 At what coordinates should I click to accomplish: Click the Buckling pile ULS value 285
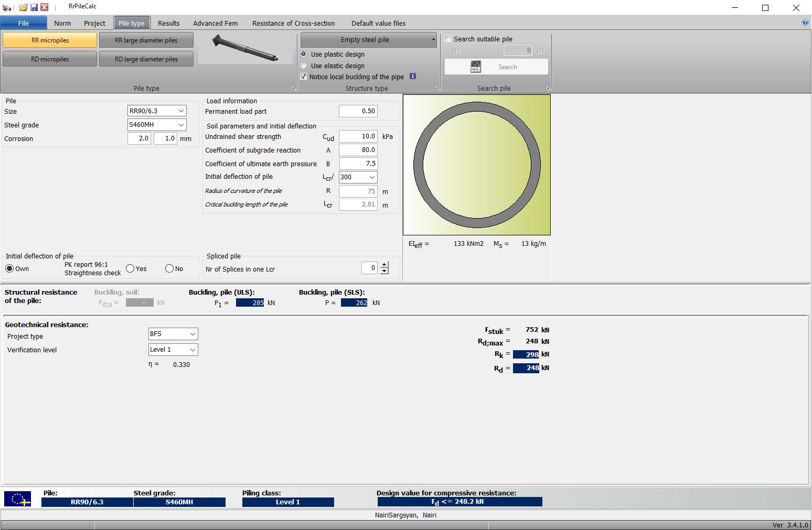click(250, 302)
